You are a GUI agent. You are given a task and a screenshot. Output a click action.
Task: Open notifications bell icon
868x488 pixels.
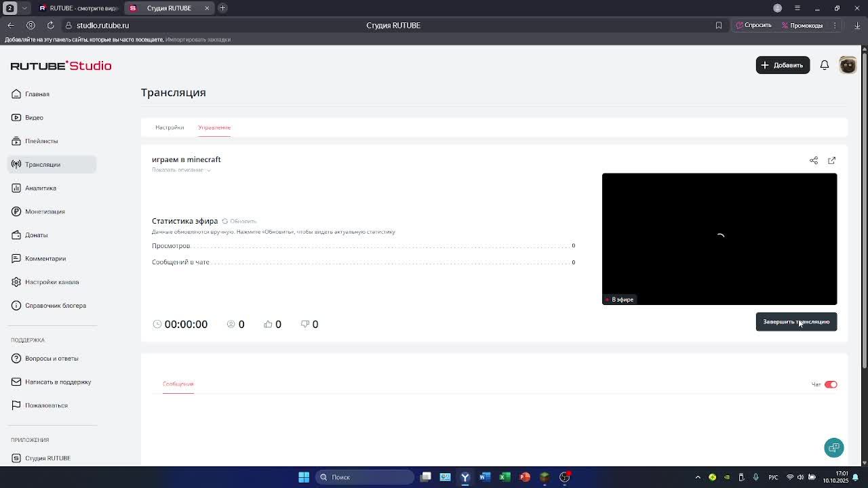[x=825, y=65]
